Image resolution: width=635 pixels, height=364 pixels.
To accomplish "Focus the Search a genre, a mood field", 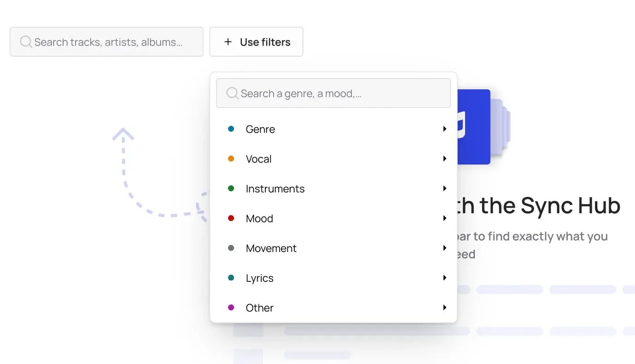I will tap(333, 93).
